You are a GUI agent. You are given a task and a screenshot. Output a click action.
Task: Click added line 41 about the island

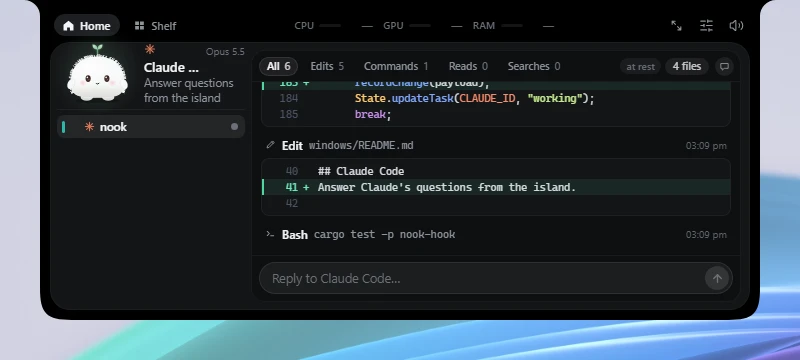click(x=496, y=187)
